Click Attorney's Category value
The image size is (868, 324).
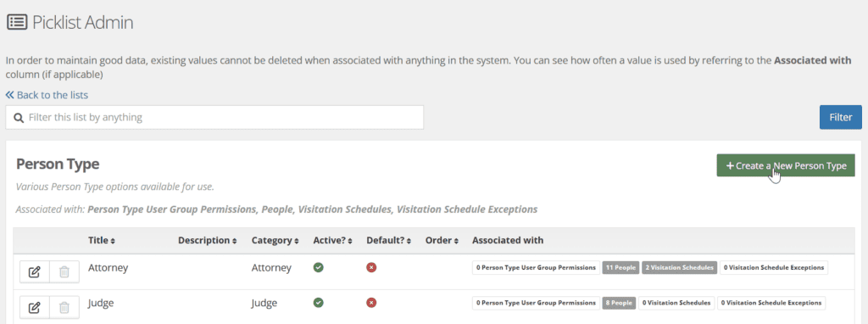click(271, 267)
